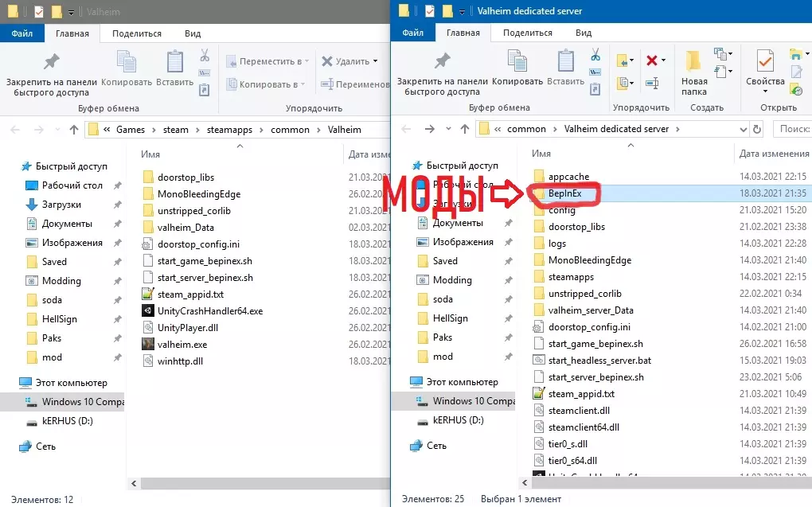The image size is (812, 507).
Task: Sort by Дата изменения in dedicated server window
Action: (774, 154)
